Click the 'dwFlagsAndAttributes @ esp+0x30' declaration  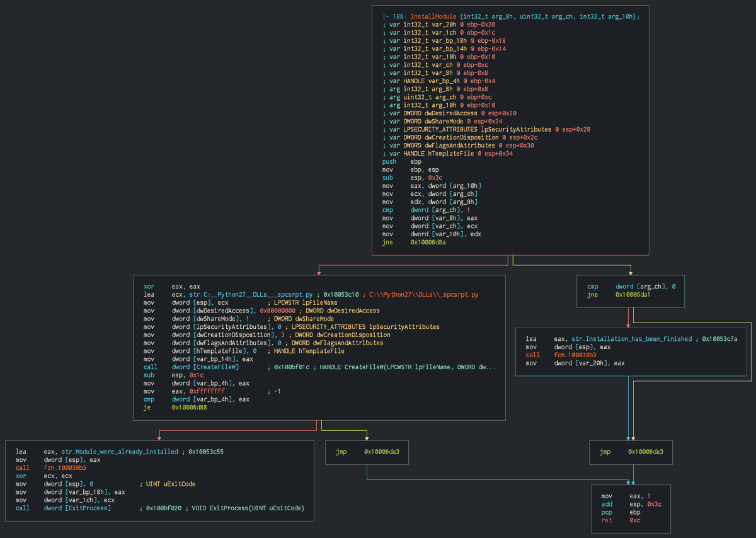click(x=459, y=146)
